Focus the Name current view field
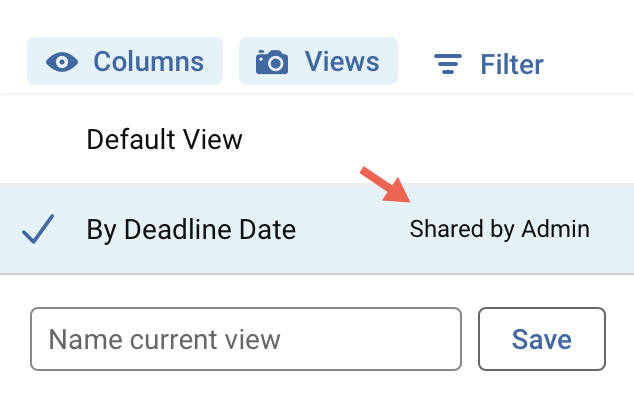This screenshot has width=634, height=400. [246, 339]
